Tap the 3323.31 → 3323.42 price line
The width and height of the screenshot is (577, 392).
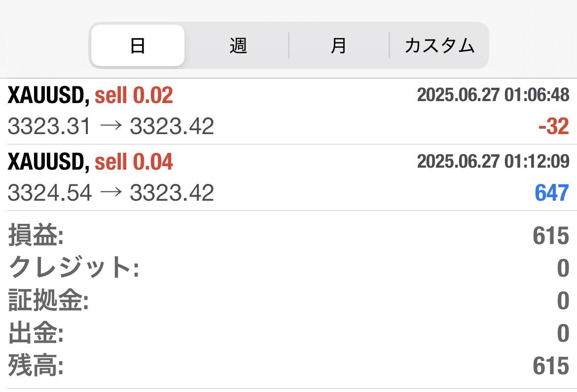click(x=111, y=126)
